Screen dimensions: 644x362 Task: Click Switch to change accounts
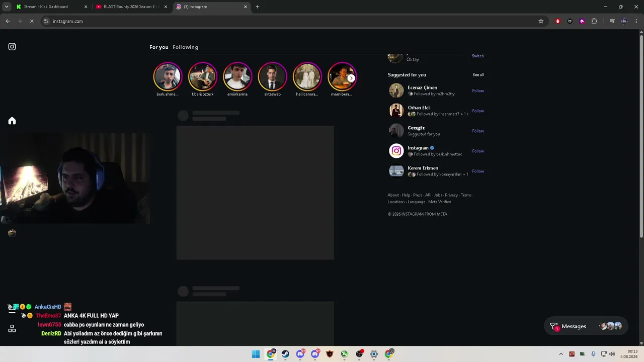(477, 56)
